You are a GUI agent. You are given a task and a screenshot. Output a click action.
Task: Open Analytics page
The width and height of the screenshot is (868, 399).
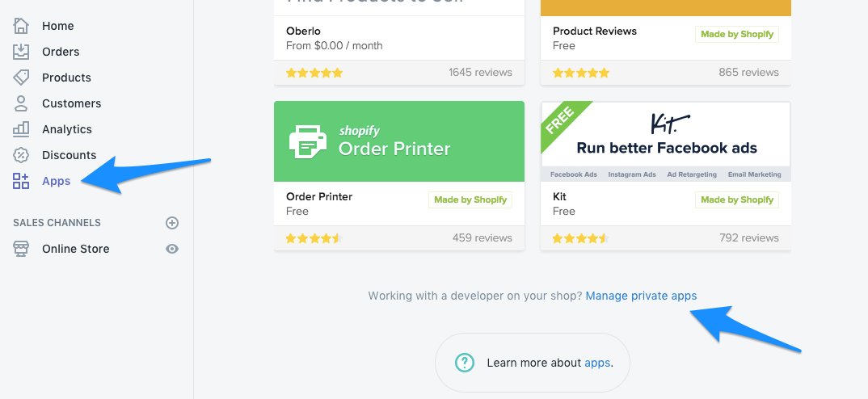coord(67,129)
